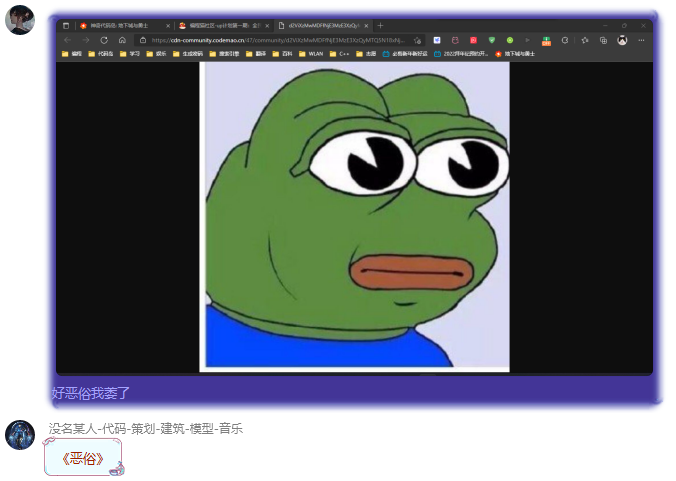Open the pink cat-face extension icon
This screenshot has width=676, height=481.
pos(455,40)
